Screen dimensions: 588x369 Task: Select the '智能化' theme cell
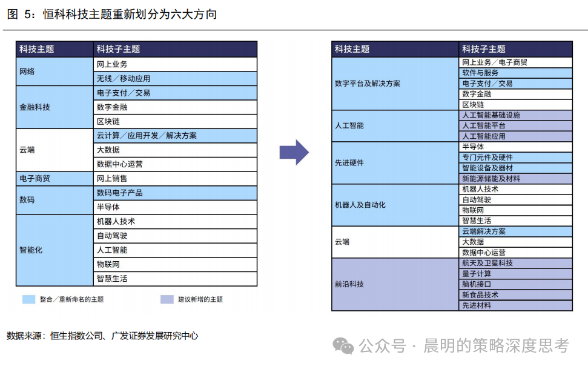[x=55, y=250]
